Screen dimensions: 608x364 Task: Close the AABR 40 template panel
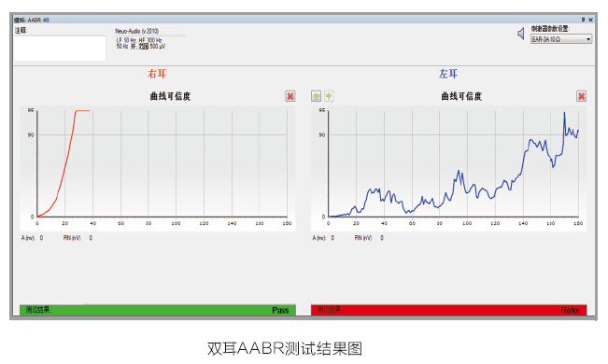[x=590, y=20]
